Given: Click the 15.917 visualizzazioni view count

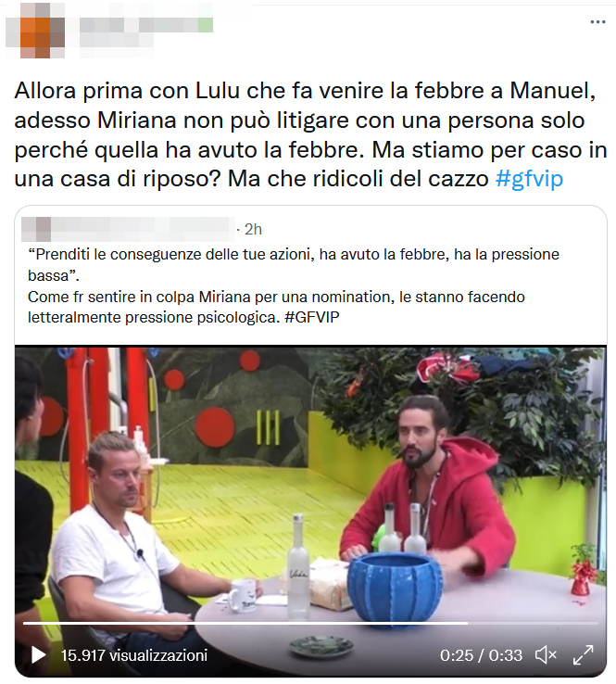Looking at the screenshot, I should click(134, 655).
